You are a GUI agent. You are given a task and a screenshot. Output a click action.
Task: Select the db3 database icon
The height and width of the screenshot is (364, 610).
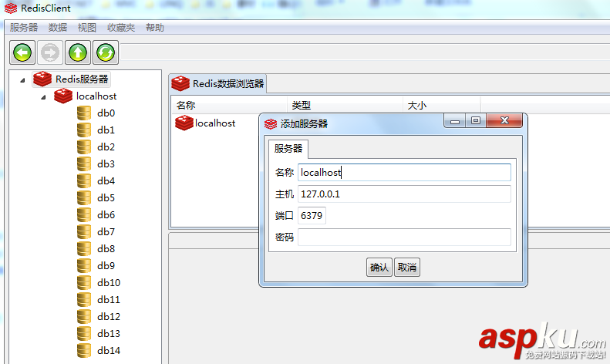tap(84, 164)
